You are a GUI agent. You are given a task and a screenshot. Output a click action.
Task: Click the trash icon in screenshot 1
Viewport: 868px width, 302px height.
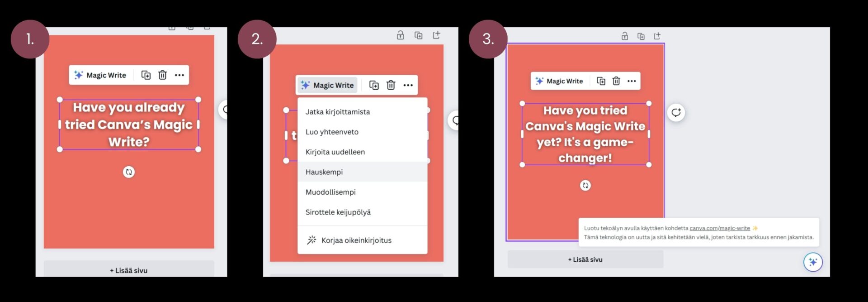tap(162, 75)
